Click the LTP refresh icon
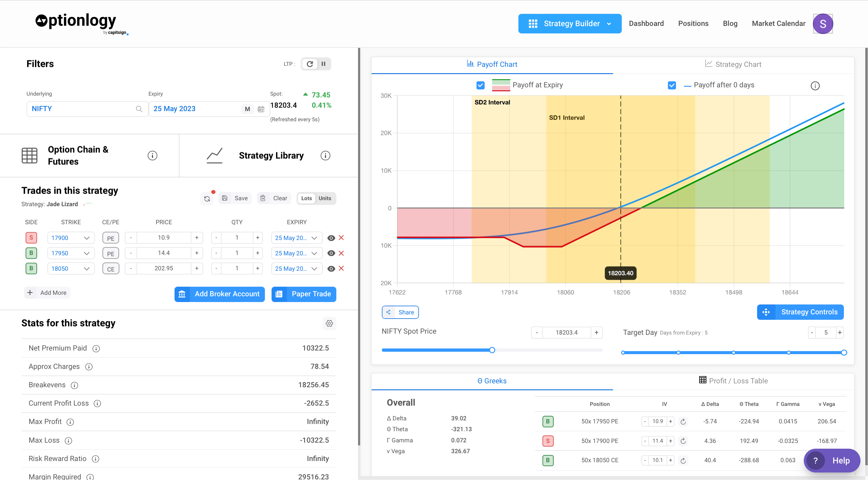Image resolution: width=868 pixels, height=480 pixels. [310, 64]
